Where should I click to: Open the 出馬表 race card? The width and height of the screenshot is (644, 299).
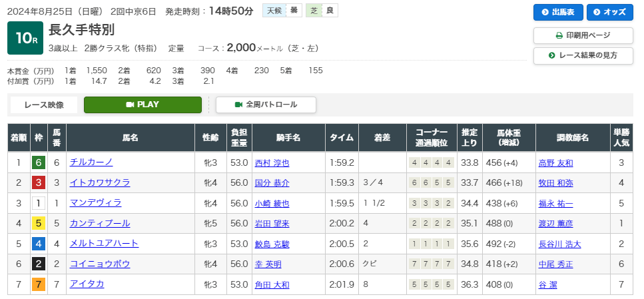(558, 12)
